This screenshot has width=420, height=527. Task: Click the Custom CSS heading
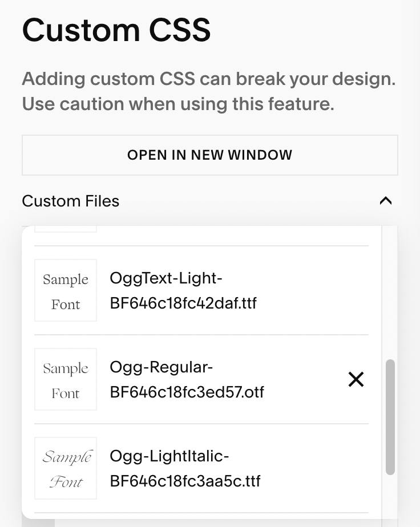coord(116,30)
